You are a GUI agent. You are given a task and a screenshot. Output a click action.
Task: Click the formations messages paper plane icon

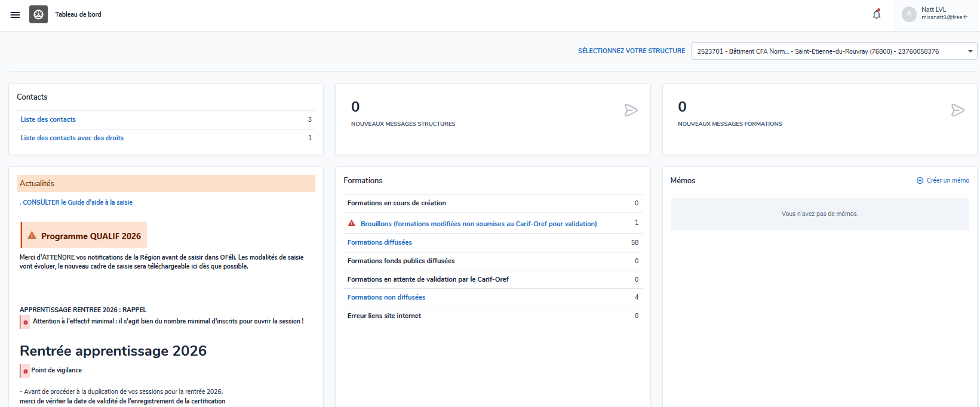pos(957,110)
